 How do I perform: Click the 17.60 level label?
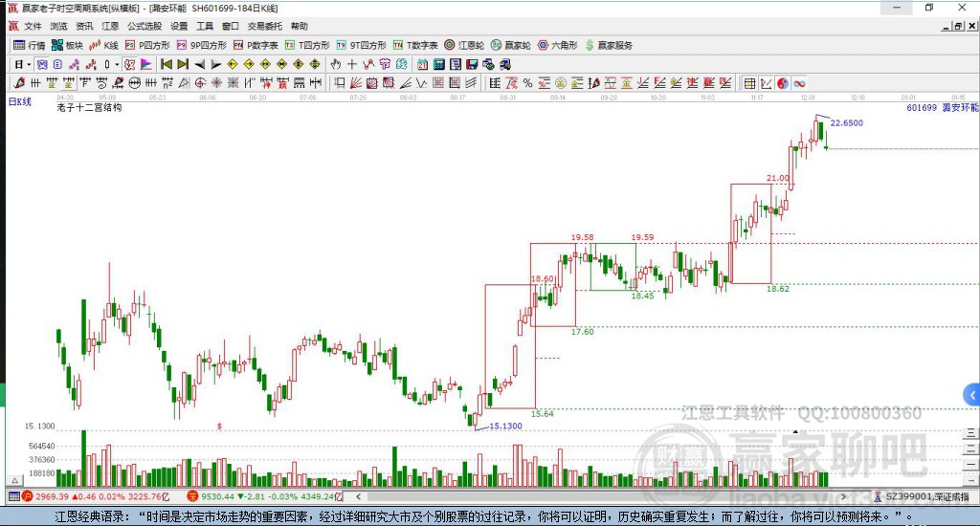582,332
